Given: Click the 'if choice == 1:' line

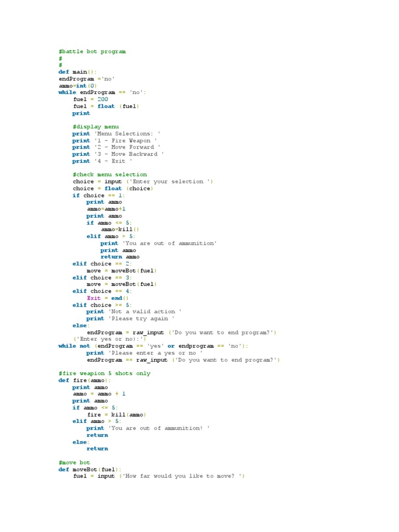Looking at the screenshot, I should tap(99, 195).
